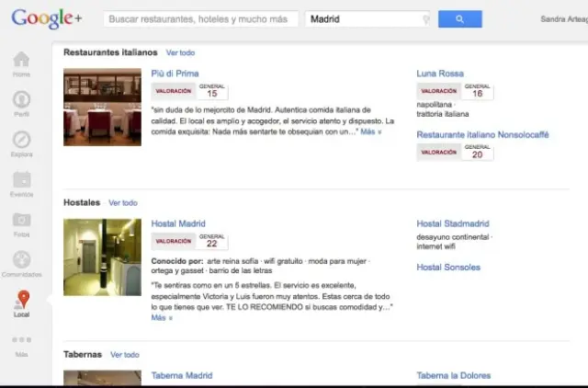Expand Hostal Madrid review with Más
Screen dimensions: 588x388
coord(162,317)
